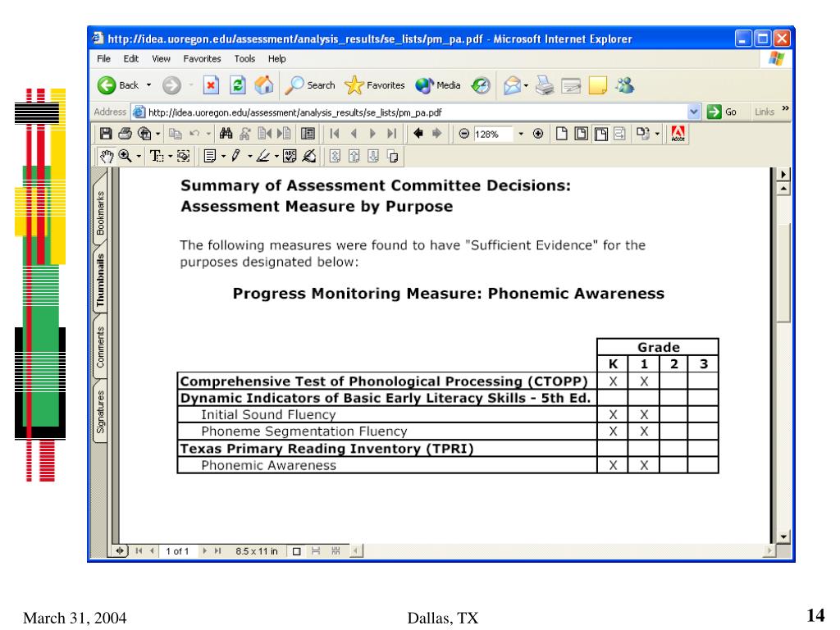Click the Spell Check icon

coord(290,156)
